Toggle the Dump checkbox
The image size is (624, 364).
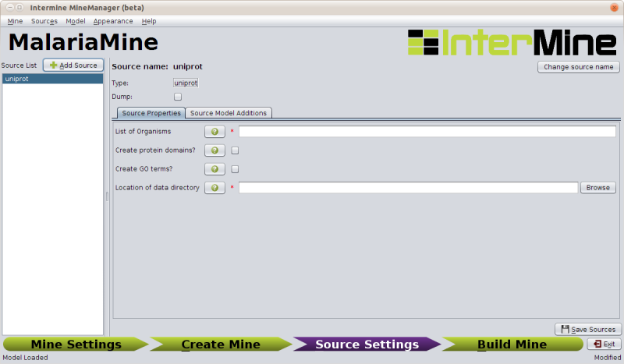(178, 97)
